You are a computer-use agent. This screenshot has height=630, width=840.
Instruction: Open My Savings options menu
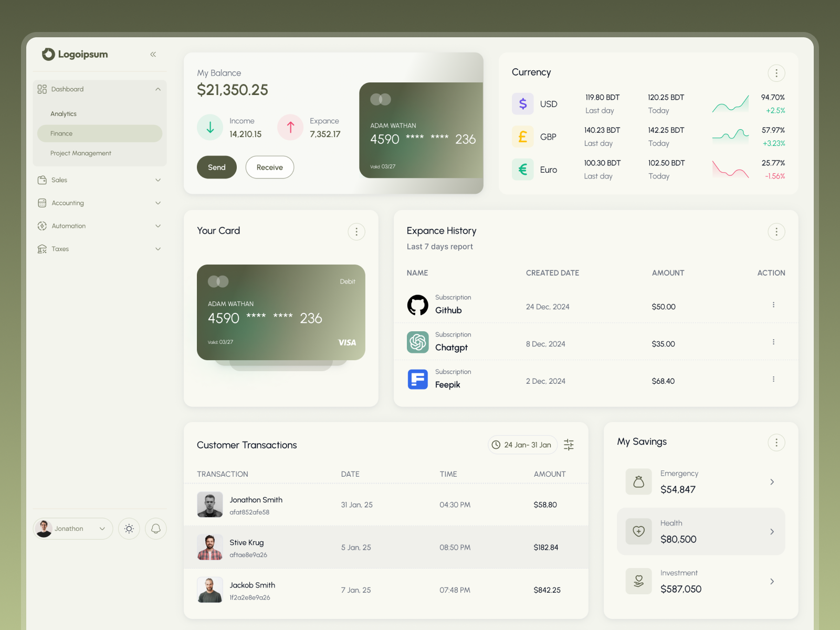[776, 443]
